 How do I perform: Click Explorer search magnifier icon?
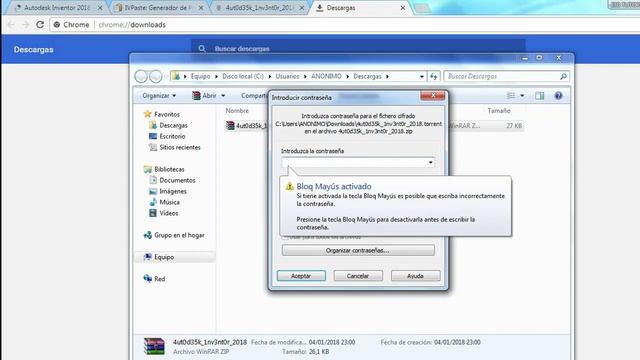563,76
